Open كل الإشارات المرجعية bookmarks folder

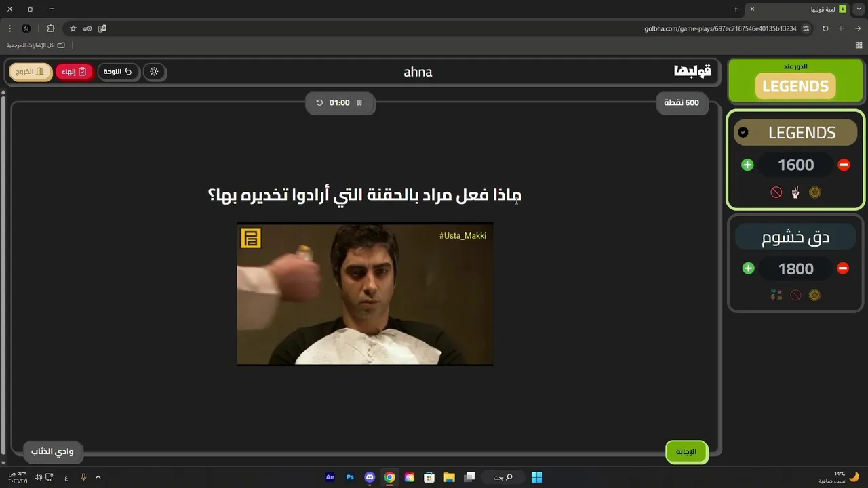(36, 45)
